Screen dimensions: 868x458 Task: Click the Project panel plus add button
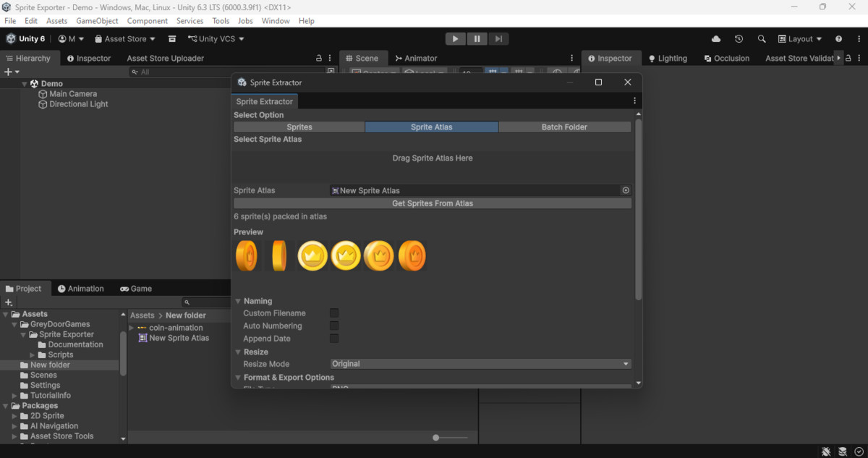9,302
